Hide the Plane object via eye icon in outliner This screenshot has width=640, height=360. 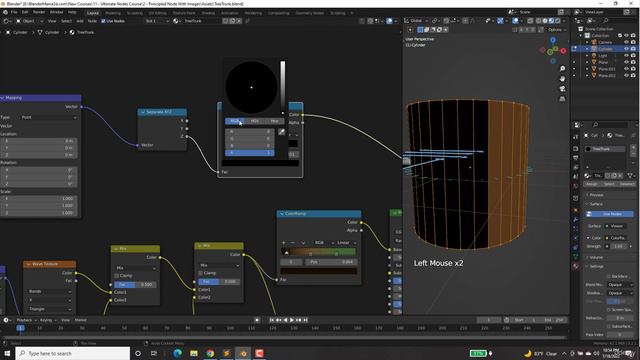(x=627, y=62)
